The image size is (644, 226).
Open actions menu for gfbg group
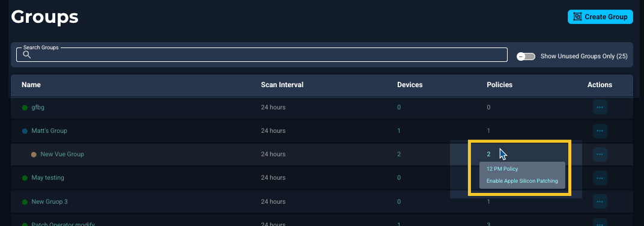600,107
